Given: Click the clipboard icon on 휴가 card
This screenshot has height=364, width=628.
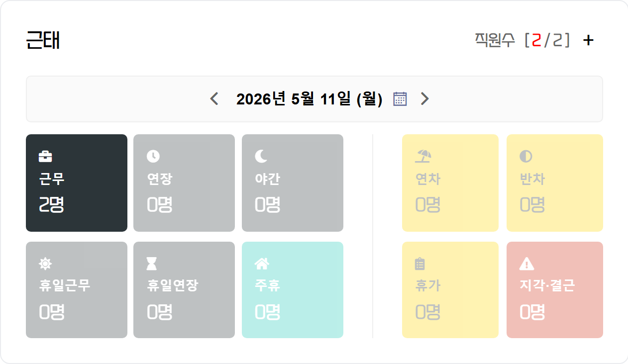Looking at the screenshot, I should tap(420, 264).
